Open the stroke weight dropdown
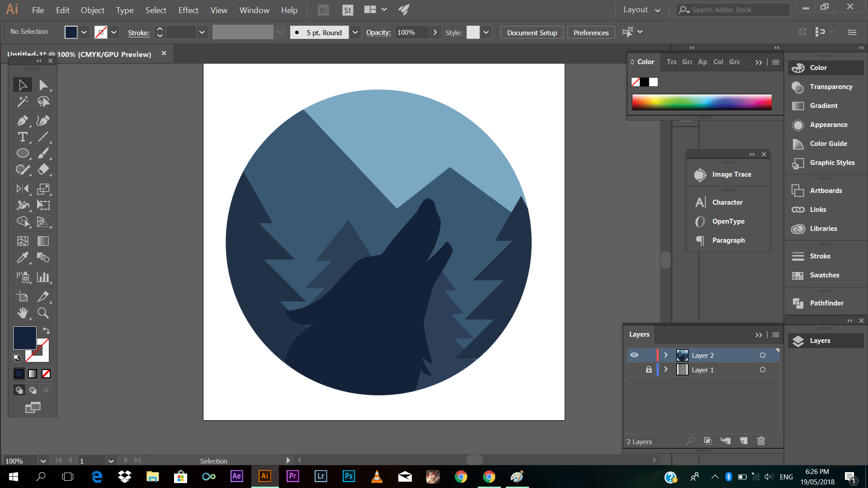Viewport: 868px width, 488px height. pyautogui.click(x=202, y=32)
